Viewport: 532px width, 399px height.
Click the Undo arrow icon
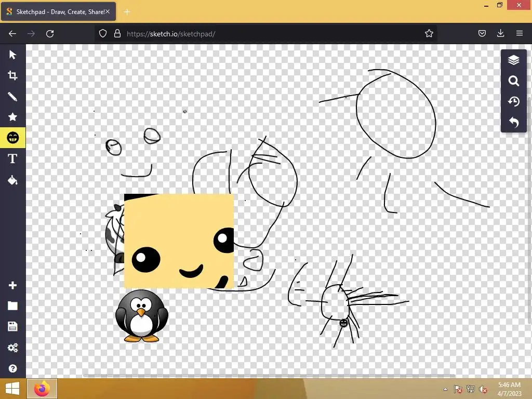pyautogui.click(x=514, y=122)
